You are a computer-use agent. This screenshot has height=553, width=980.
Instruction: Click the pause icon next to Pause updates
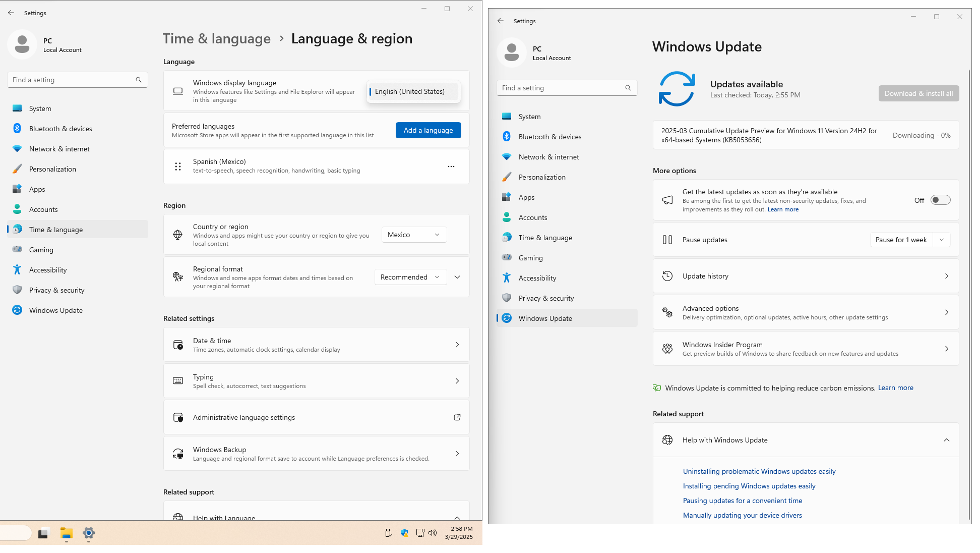pyautogui.click(x=667, y=240)
